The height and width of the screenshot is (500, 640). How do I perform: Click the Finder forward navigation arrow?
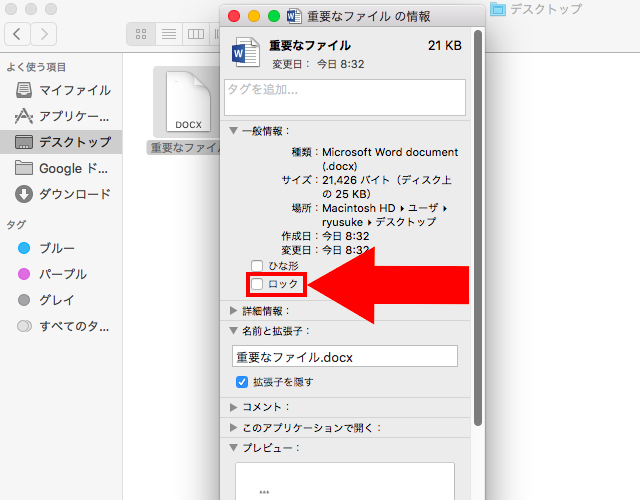pyautogui.click(x=44, y=34)
